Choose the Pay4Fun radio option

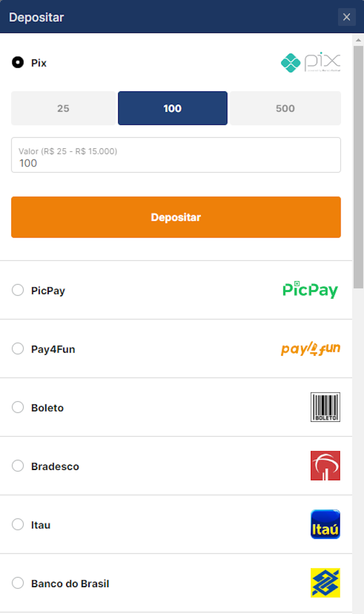[x=17, y=348]
